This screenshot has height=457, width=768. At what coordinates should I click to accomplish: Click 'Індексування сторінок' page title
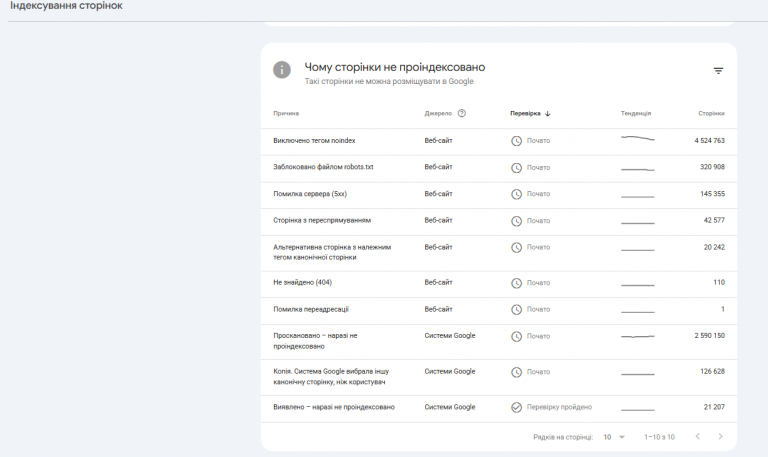(66, 6)
